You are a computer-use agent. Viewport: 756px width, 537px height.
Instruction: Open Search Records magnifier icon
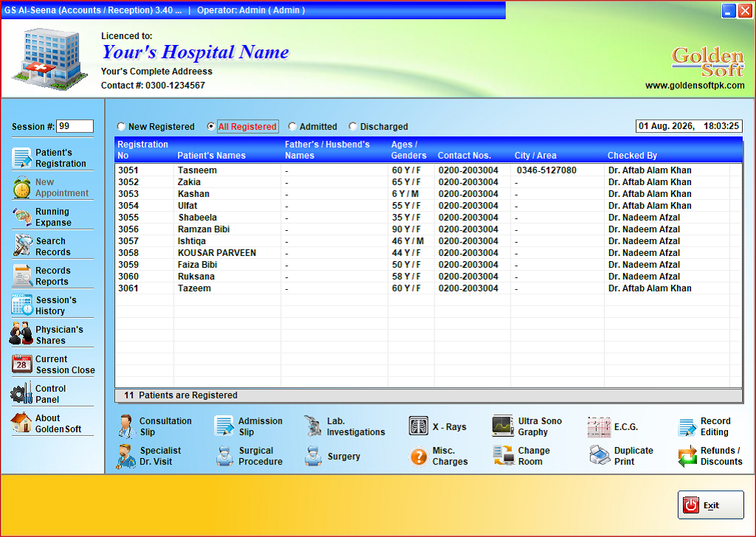[22, 246]
